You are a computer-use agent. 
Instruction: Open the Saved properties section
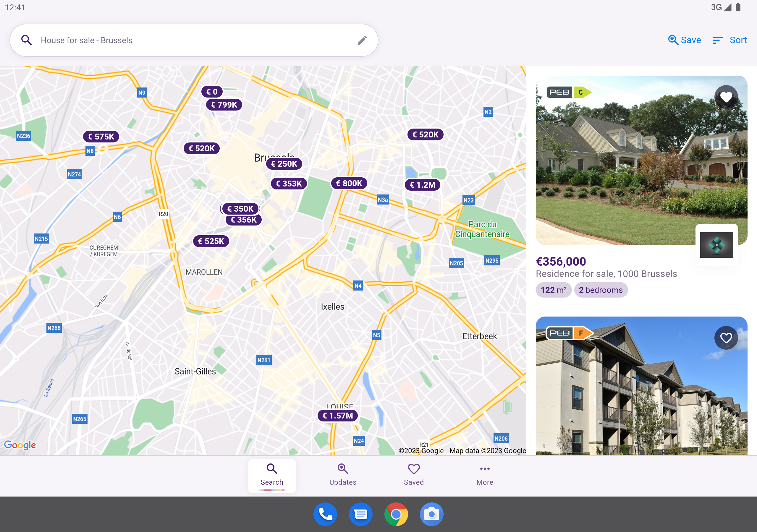click(x=414, y=475)
